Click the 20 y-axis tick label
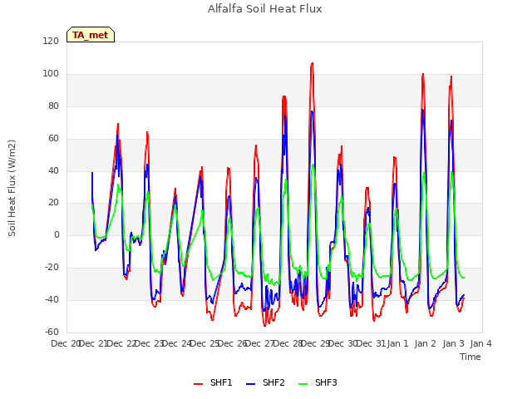Screen dimensions: 532x399 point(53,203)
